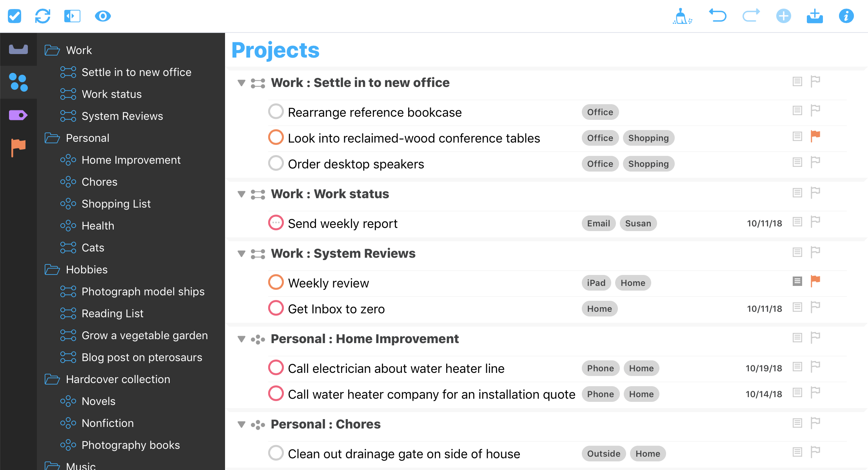Toggle completion for Clean out drainage gate
The width and height of the screenshot is (868, 470).
(x=276, y=453)
